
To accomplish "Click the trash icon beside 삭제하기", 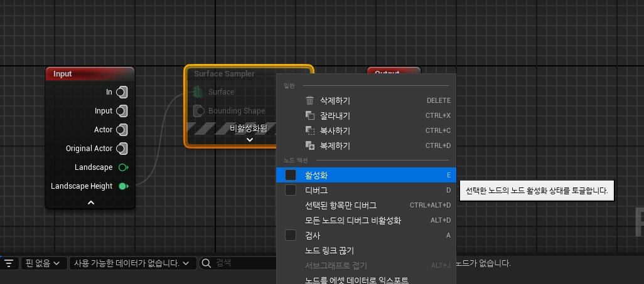I will pyautogui.click(x=310, y=100).
